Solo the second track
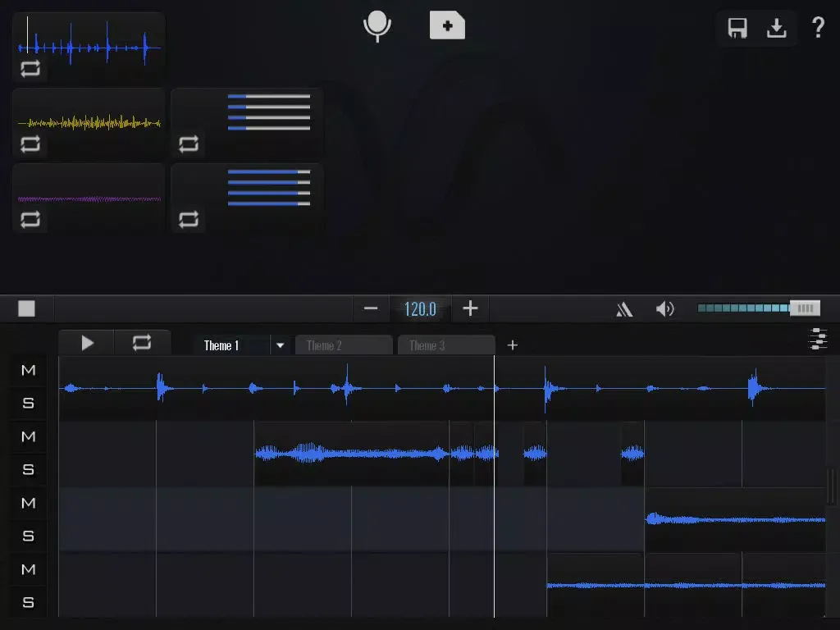The width and height of the screenshot is (840, 630). [x=29, y=470]
